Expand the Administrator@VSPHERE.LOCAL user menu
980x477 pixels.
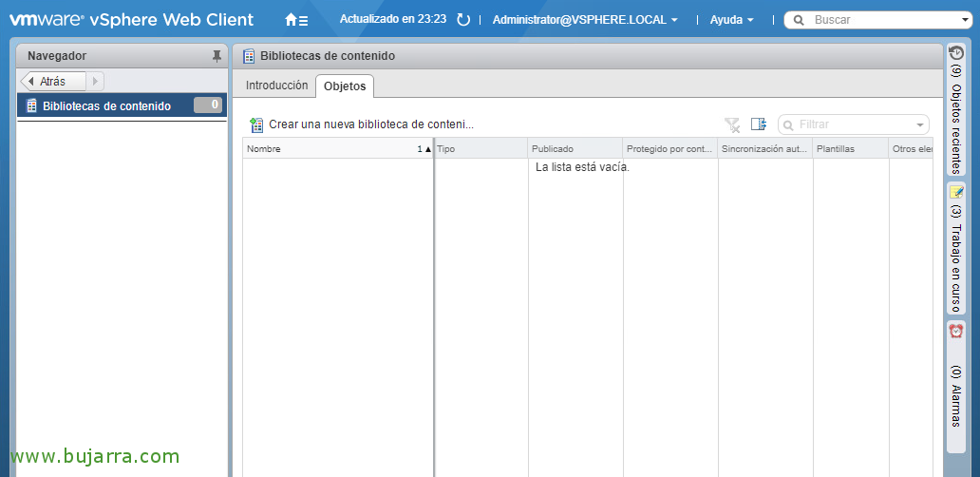pyautogui.click(x=586, y=20)
